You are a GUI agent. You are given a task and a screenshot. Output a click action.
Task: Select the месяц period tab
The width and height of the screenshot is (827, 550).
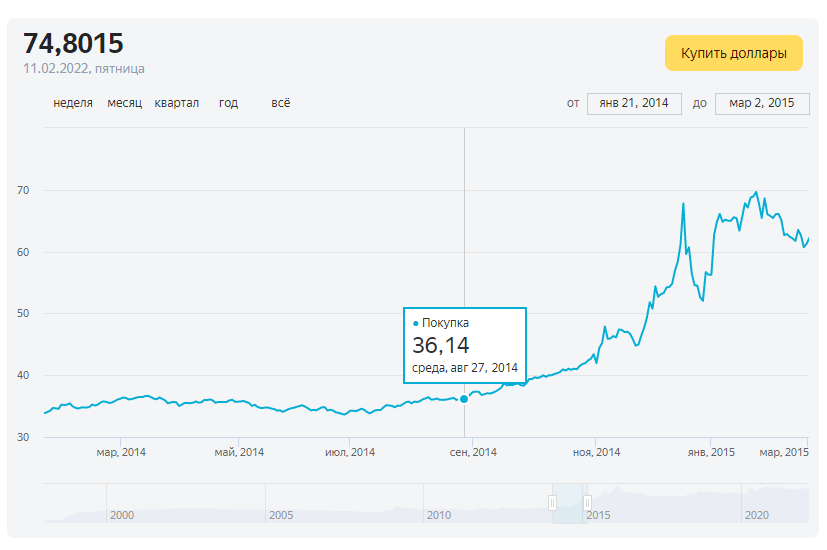pos(124,103)
